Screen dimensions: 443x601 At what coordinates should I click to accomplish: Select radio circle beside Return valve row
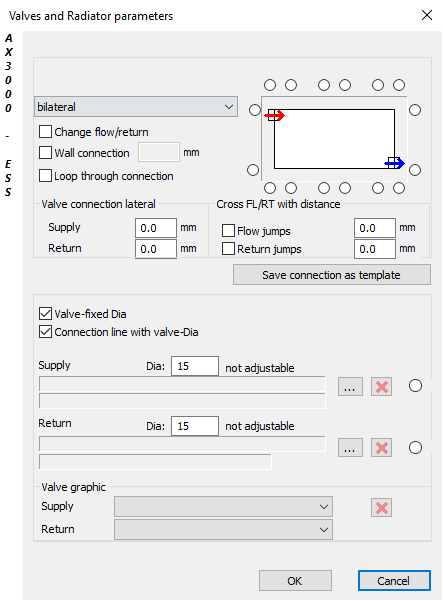point(415,447)
